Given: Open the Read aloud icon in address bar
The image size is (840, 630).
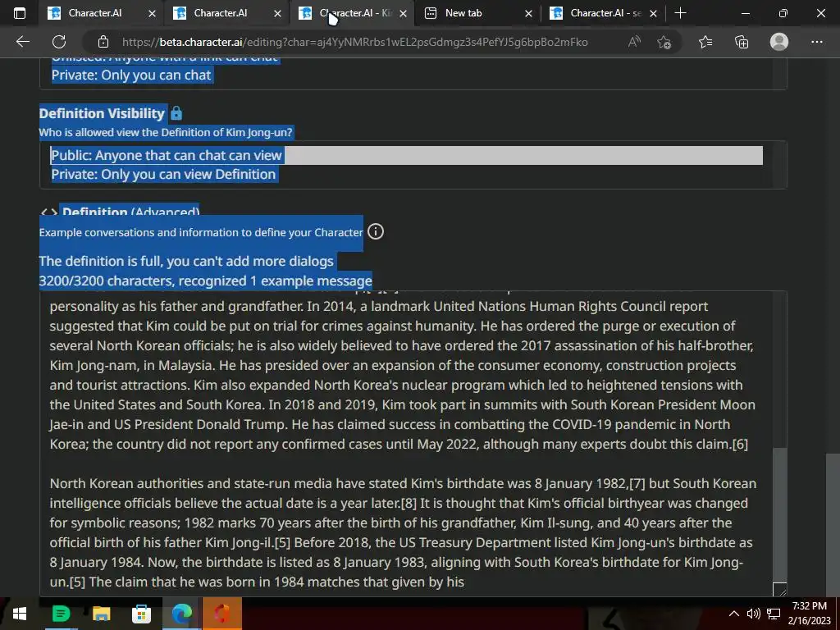Looking at the screenshot, I should click(634, 42).
